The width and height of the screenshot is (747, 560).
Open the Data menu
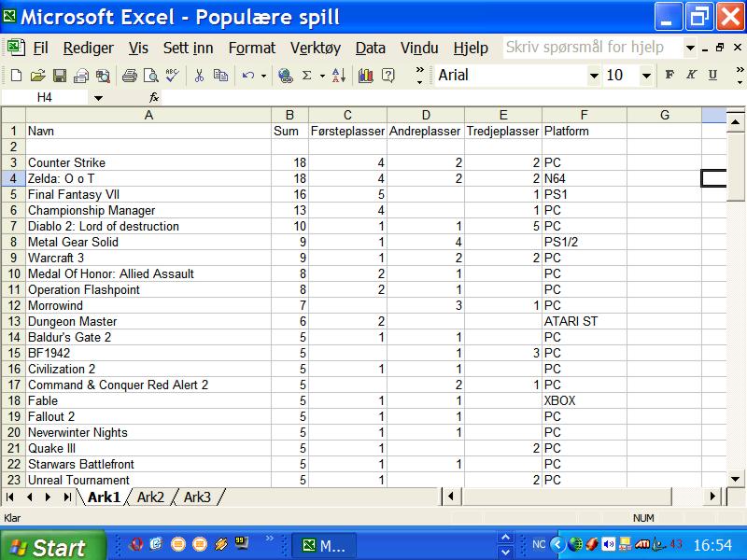[370, 48]
